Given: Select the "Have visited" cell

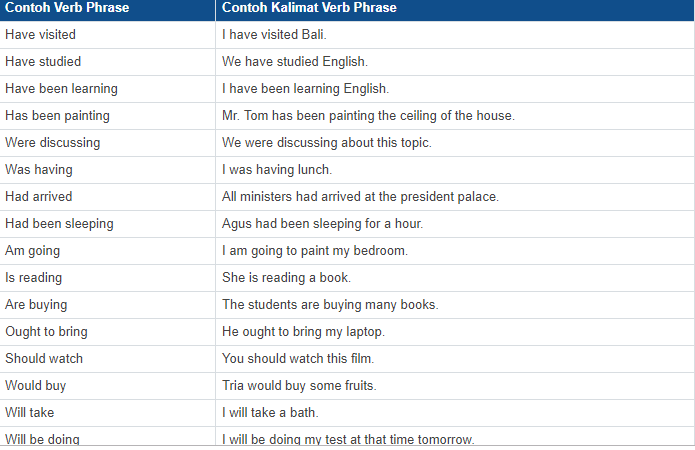Looking at the screenshot, I should point(40,34).
